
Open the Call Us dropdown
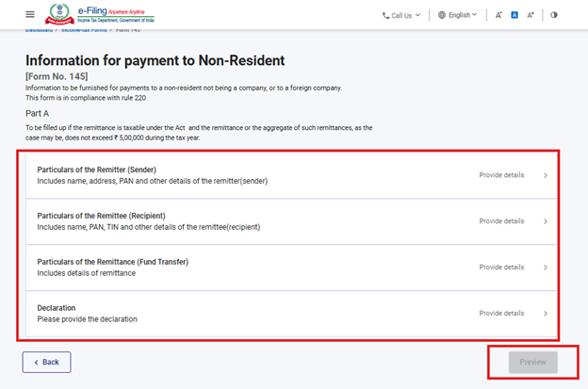402,15
